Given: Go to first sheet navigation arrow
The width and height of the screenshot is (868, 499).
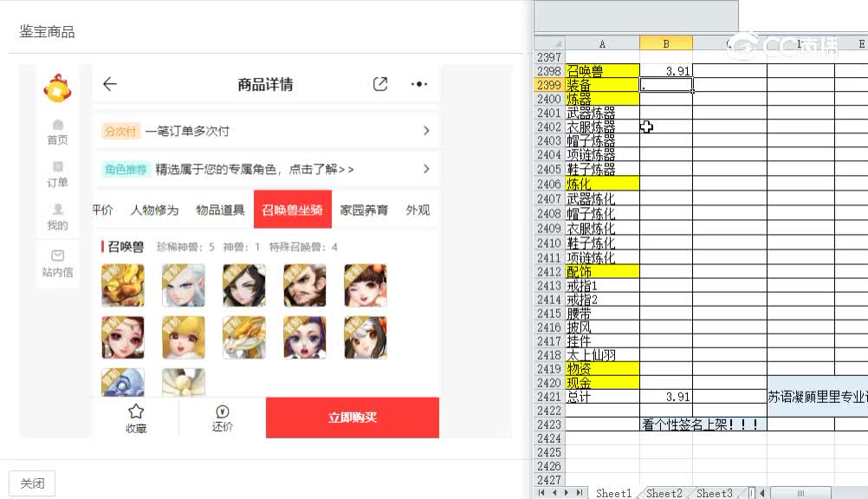Looking at the screenshot, I should coord(541,492).
